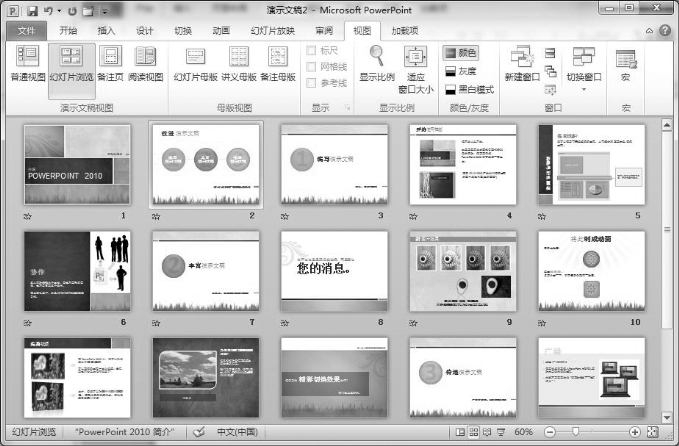
Task: Click Slide Sorter icon in status bar
Action: coord(474,432)
